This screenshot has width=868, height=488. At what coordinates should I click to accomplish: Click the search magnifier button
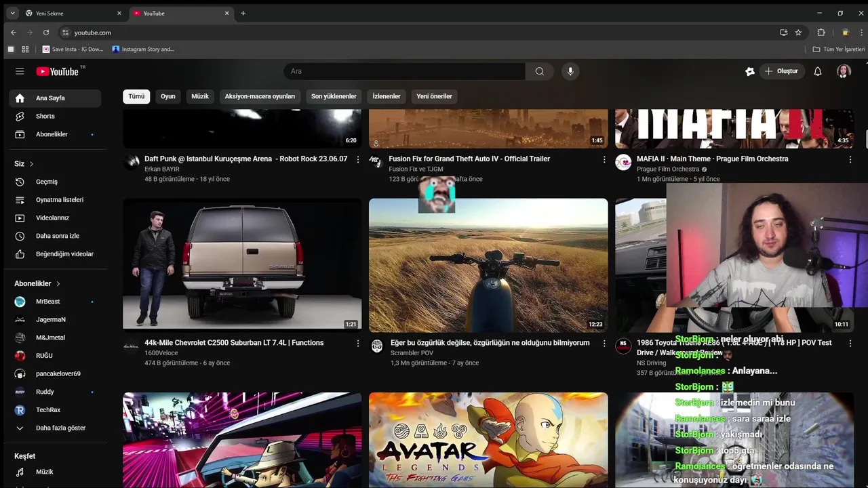(x=539, y=71)
